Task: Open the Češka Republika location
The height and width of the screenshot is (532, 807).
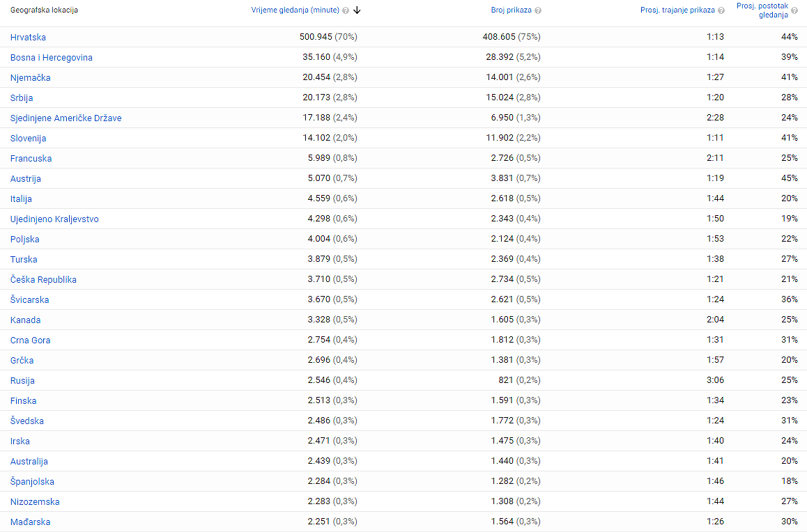Action: (x=43, y=280)
